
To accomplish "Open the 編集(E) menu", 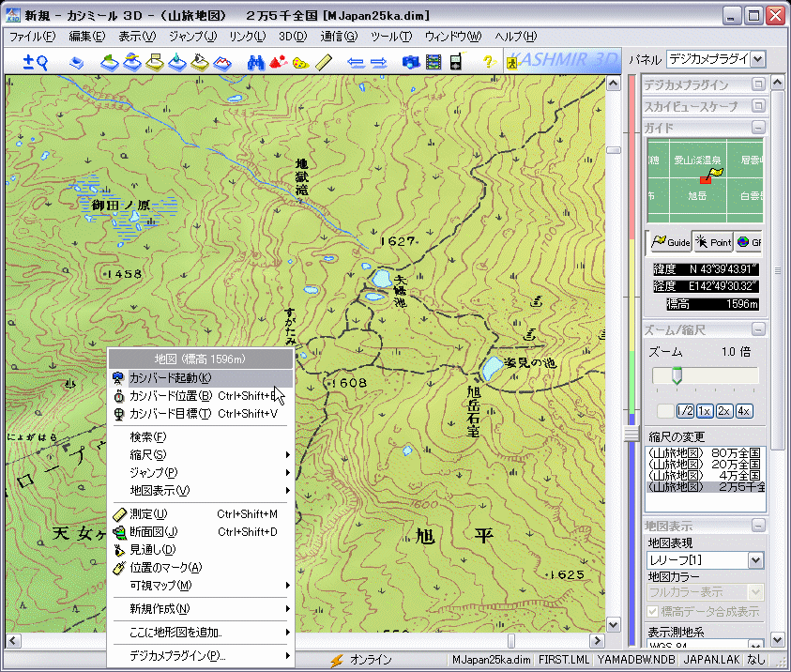I will 86,37.
